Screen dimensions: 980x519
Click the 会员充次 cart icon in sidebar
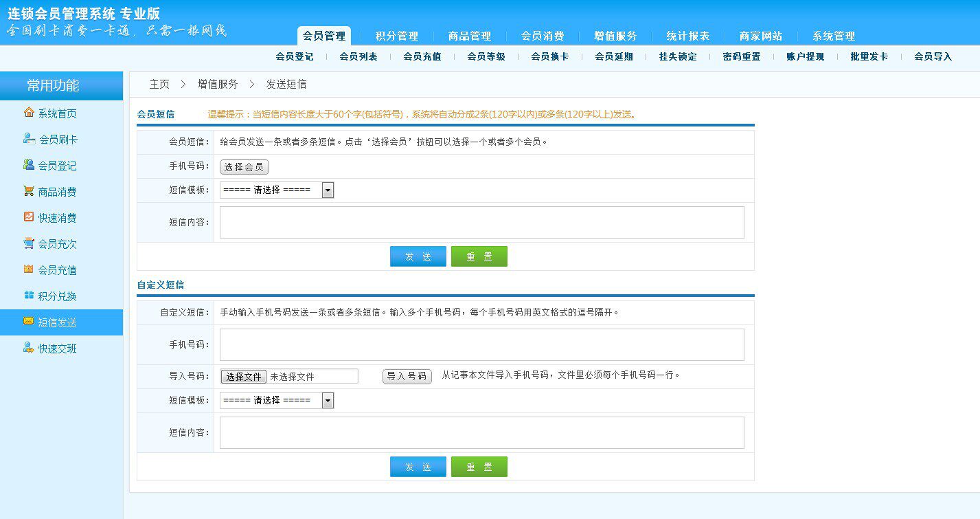click(29, 243)
